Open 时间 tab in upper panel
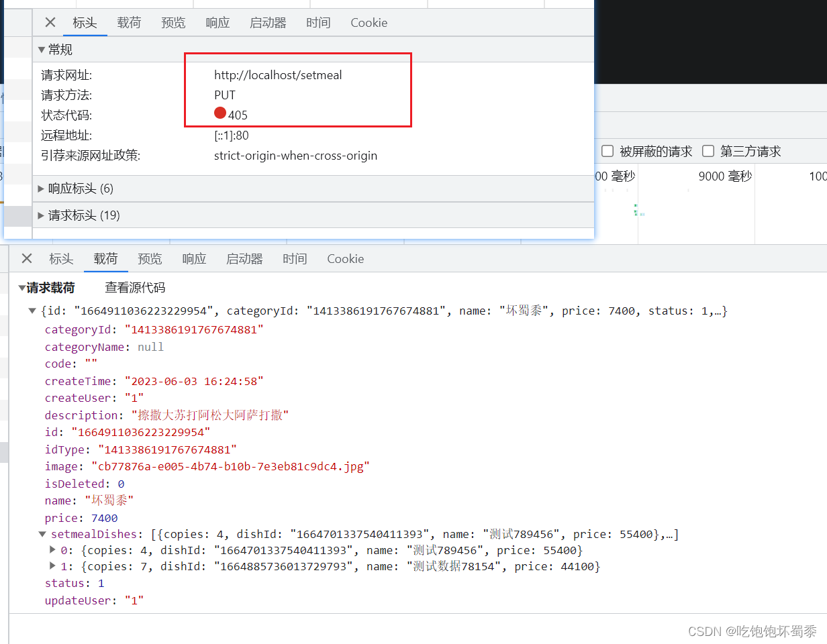This screenshot has width=827, height=644. 318,22
